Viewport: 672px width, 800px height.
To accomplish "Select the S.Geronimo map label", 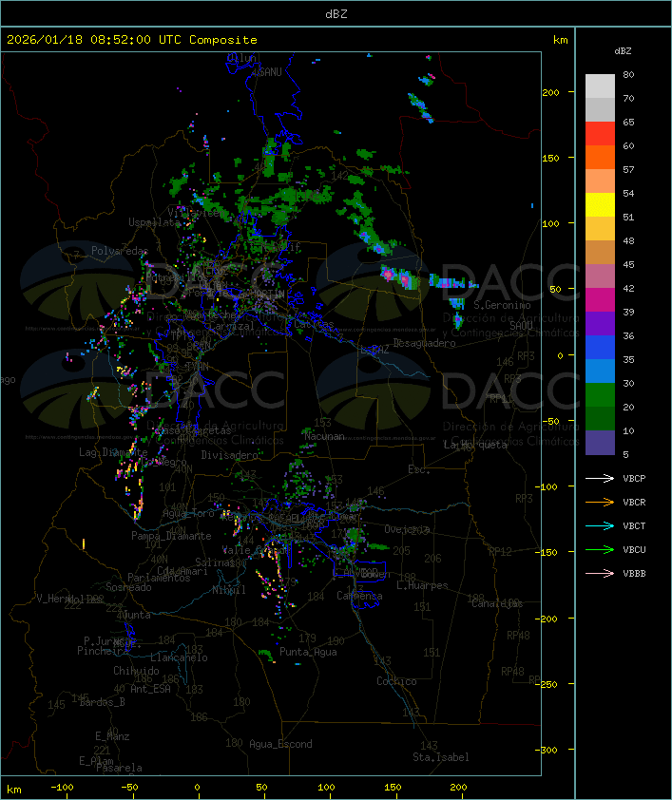I will 501,306.
